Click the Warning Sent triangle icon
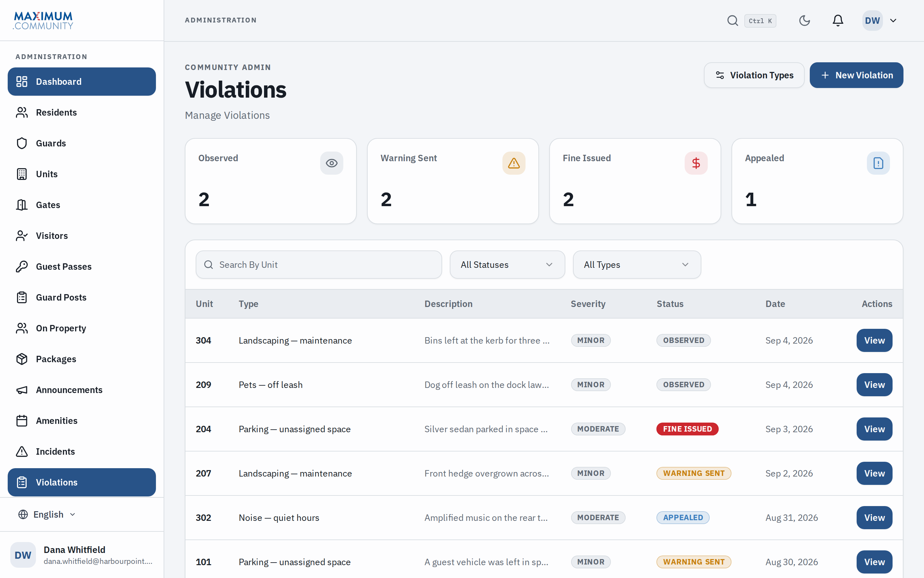This screenshot has height=578, width=924. click(514, 163)
